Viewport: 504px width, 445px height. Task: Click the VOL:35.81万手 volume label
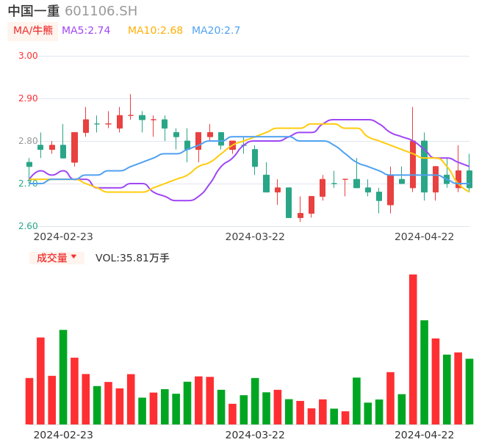click(x=132, y=258)
